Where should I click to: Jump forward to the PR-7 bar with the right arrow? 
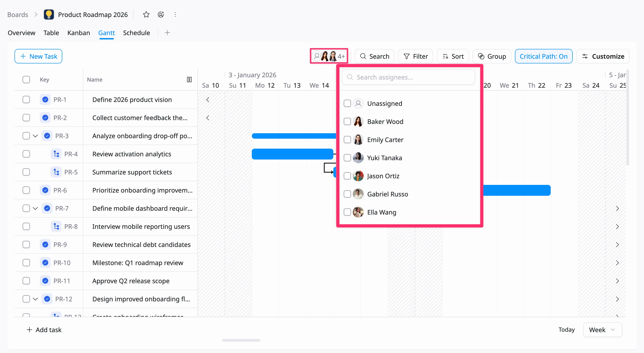[x=617, y=208]
